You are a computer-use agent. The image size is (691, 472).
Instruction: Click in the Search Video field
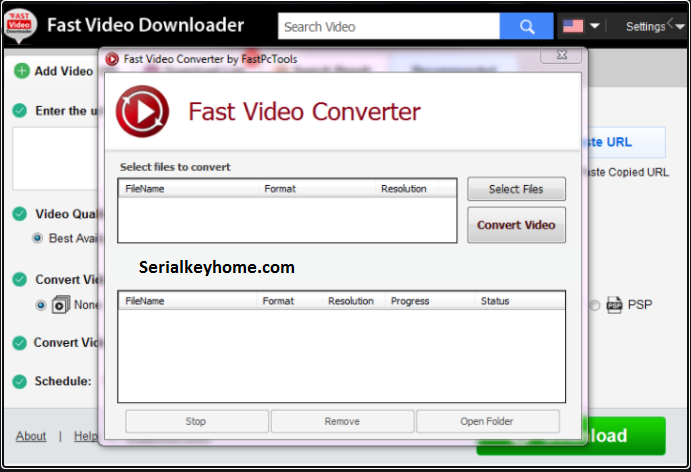click(389, 26)
